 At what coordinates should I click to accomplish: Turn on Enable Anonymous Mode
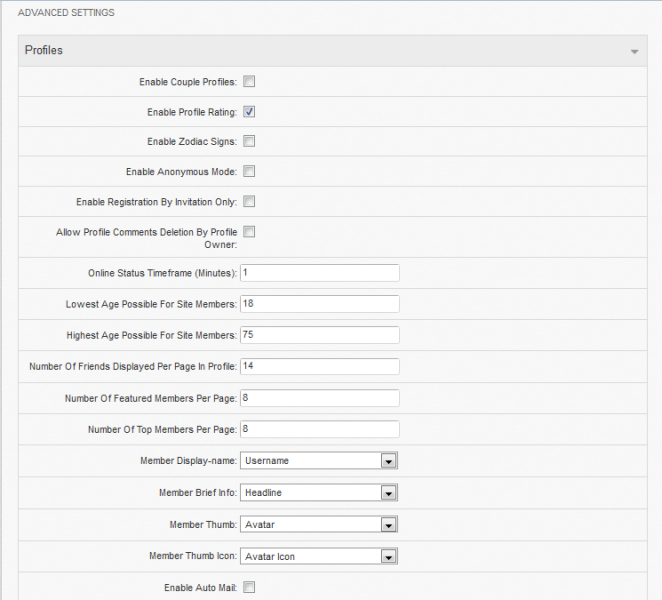point(249,171)
